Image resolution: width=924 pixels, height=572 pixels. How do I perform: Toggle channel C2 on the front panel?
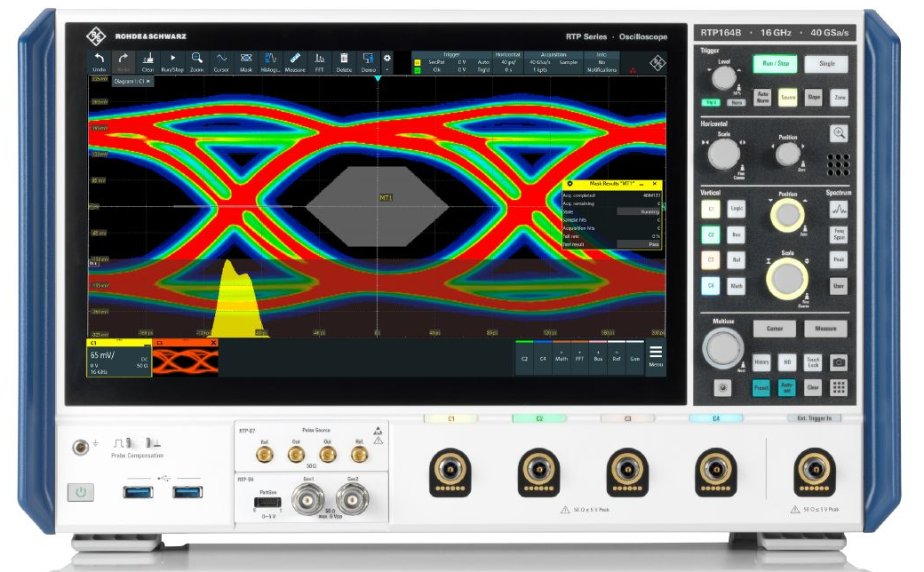(710, 235)
